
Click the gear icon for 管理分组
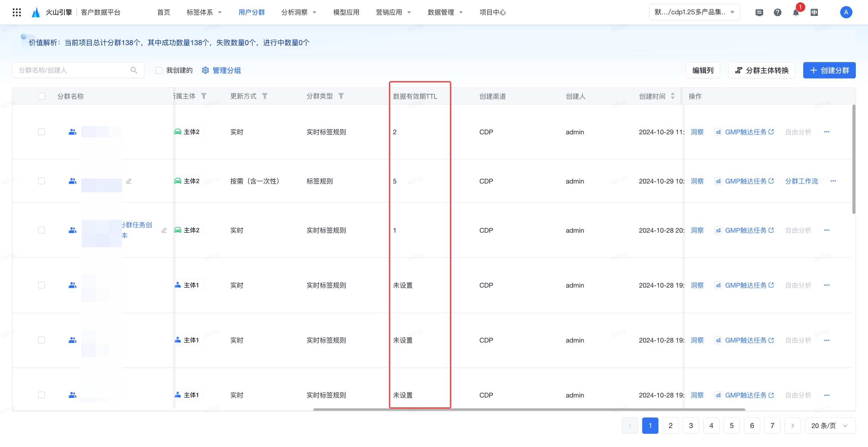(x=205, y=70)
